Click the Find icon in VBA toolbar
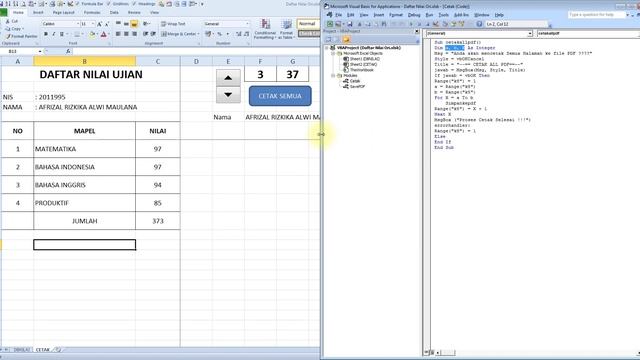 pos(384,24)
